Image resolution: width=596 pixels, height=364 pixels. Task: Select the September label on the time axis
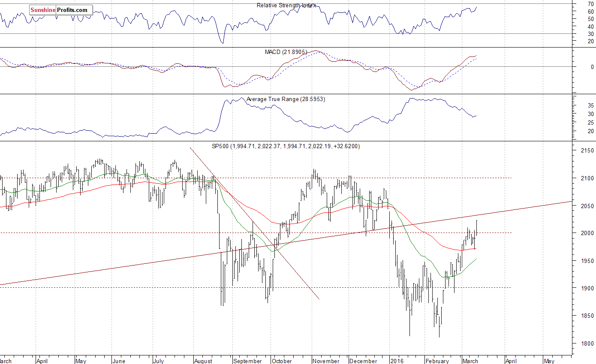(247, 361)
